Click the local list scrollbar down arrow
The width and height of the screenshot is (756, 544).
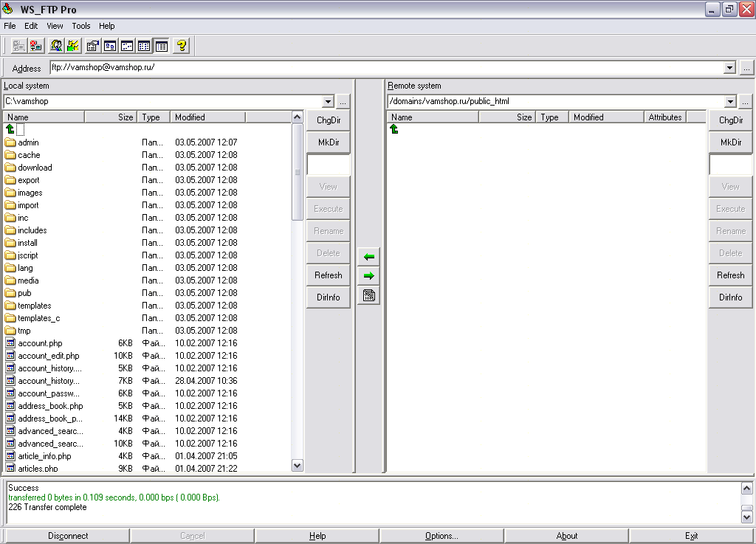coord(297,466)
